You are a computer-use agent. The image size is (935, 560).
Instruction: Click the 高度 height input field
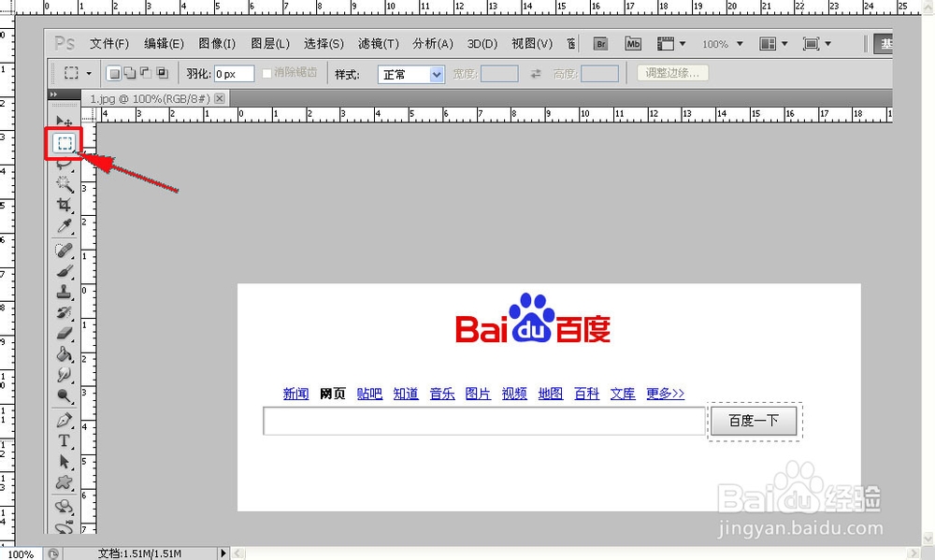pos(600,74)
